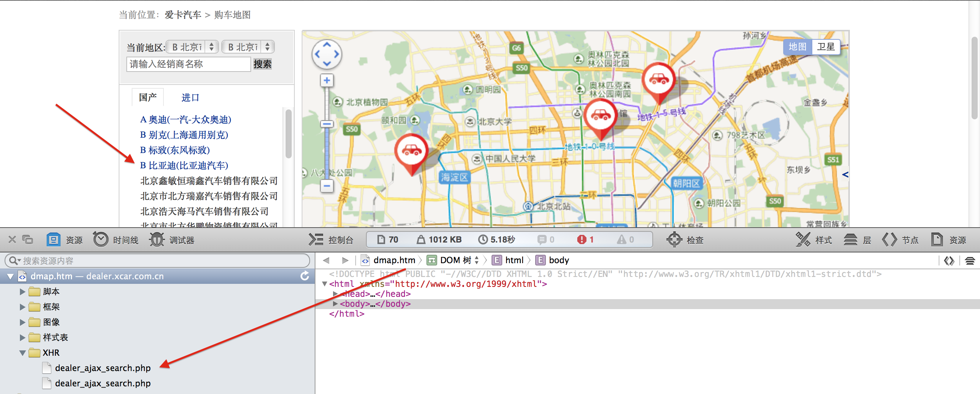Collapse the XHR folder
Viewport: 980px width, 394px height.
pyautogui.click(x=23, y=353)
